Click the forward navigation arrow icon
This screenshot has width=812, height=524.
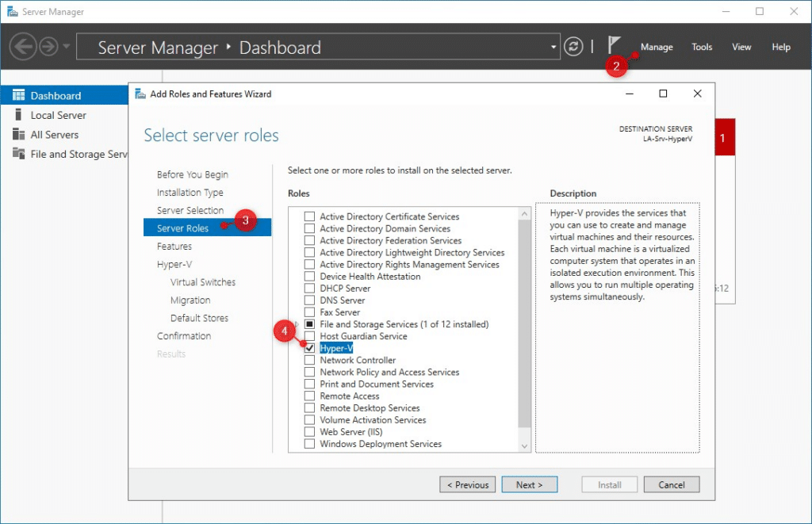pyautogui.click(x=48, y=47)
